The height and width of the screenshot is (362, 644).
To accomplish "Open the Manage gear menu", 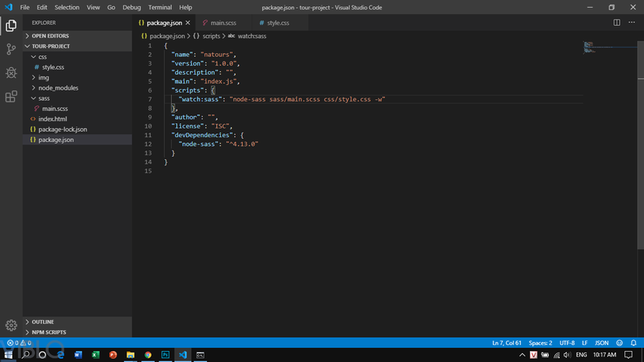I will point(11,325).
